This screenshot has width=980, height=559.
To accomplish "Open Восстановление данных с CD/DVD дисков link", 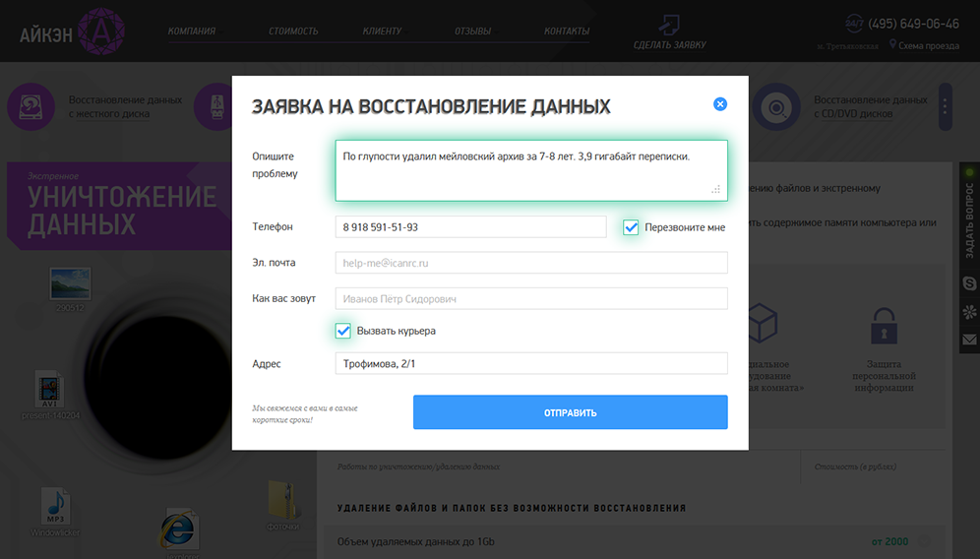I will [x=871, y=107].
